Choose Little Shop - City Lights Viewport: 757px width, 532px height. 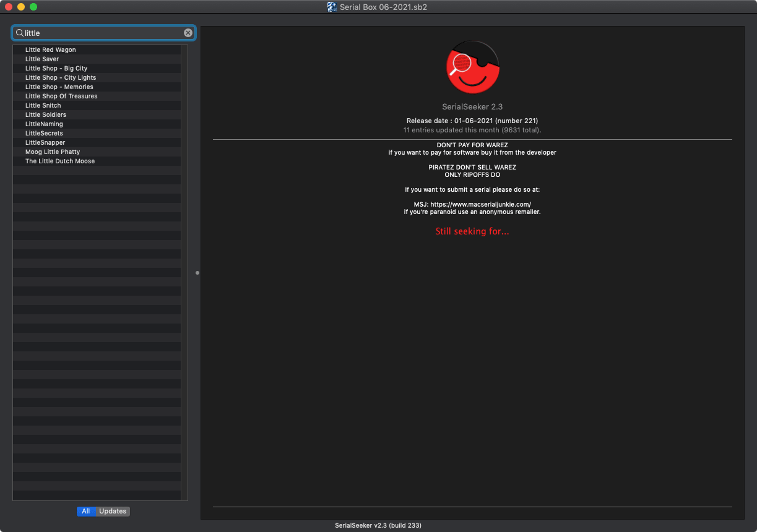click(61, 78)
